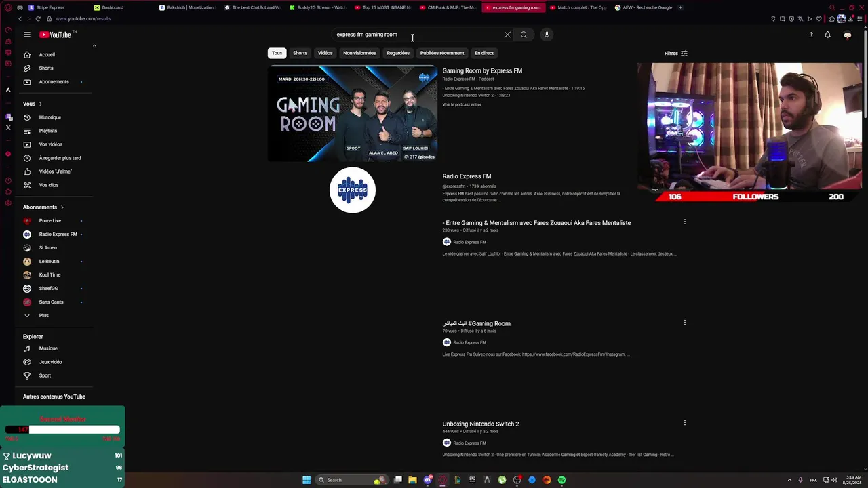Open new browser tab with plus icon
This screenshot has width=868, height=488.
click(680, 7)
